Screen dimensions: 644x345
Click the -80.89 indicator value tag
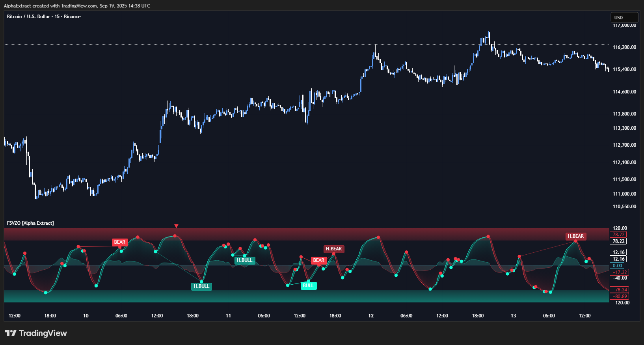[620, 297]
